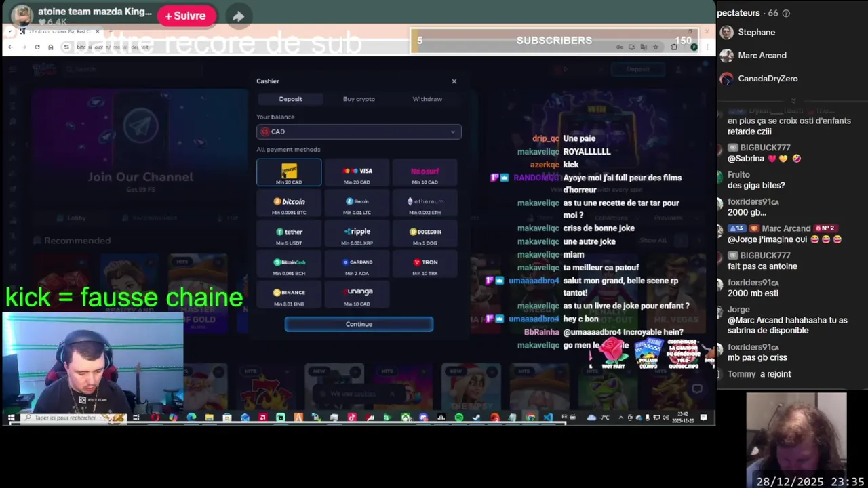Choose Ripple XRP payment option
Image resolution: width=868 pixels, height=488 pixels.
(x=357, y=234)
